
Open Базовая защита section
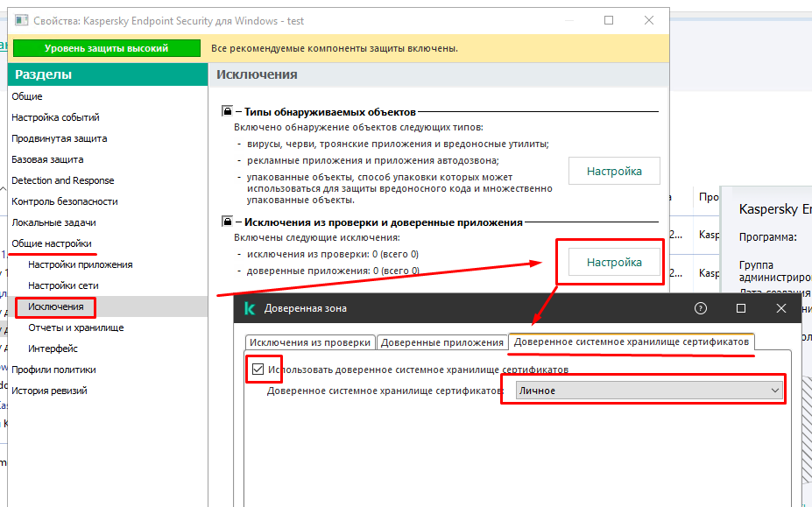[x=47, y=159]
